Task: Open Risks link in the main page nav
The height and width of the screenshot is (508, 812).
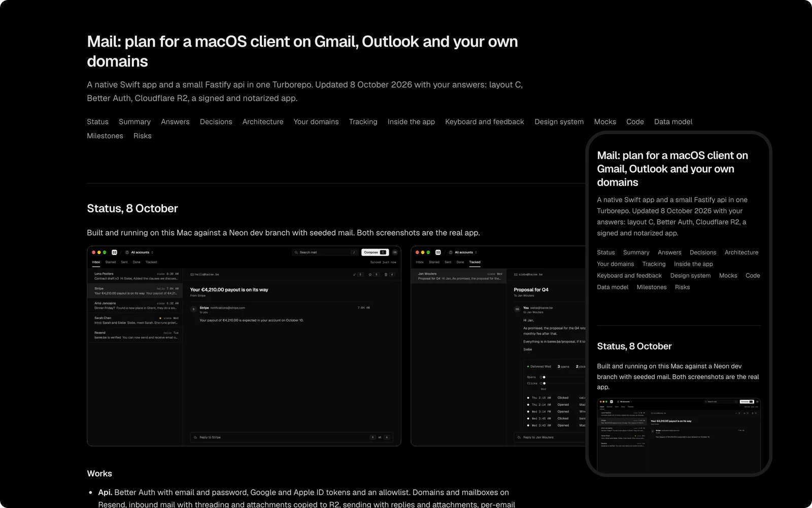Action: tap(143, 136)
